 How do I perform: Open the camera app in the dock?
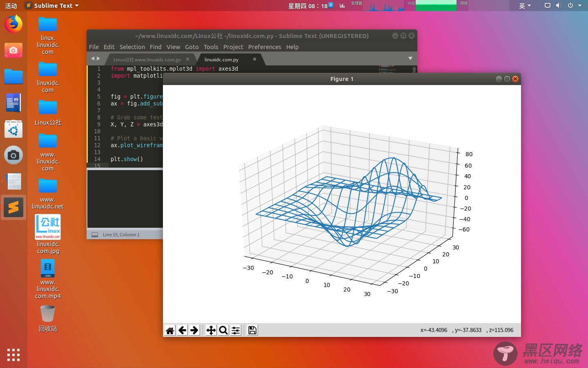click(x=13, y=155)
